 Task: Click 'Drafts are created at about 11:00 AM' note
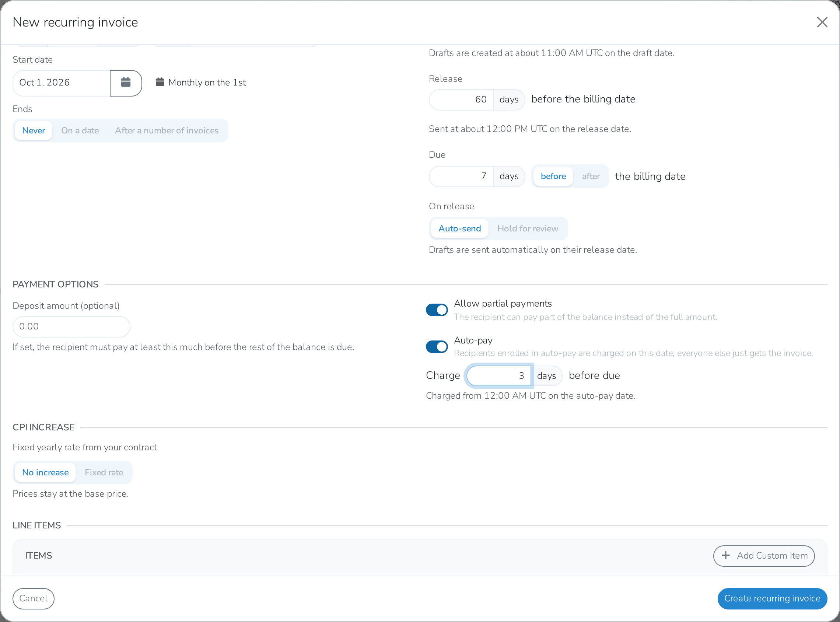pyautogui.click(x=552, y=53)
